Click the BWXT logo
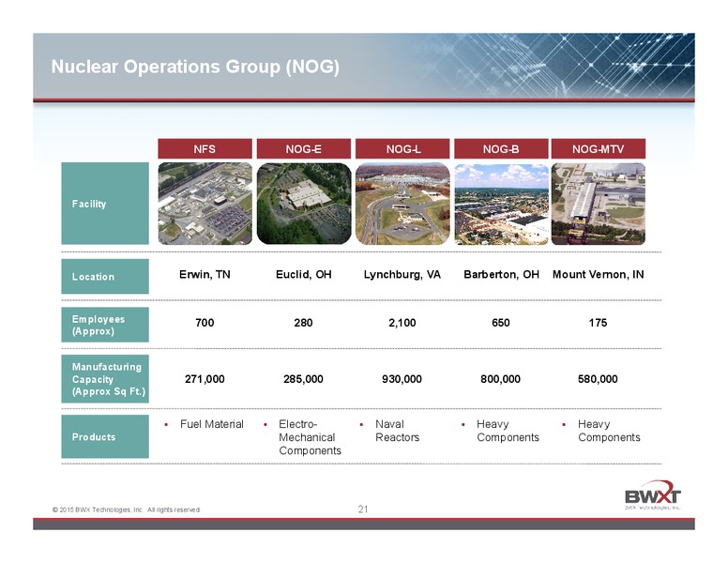The height and width of the screenshot is (563, 728). click(652, 495)
